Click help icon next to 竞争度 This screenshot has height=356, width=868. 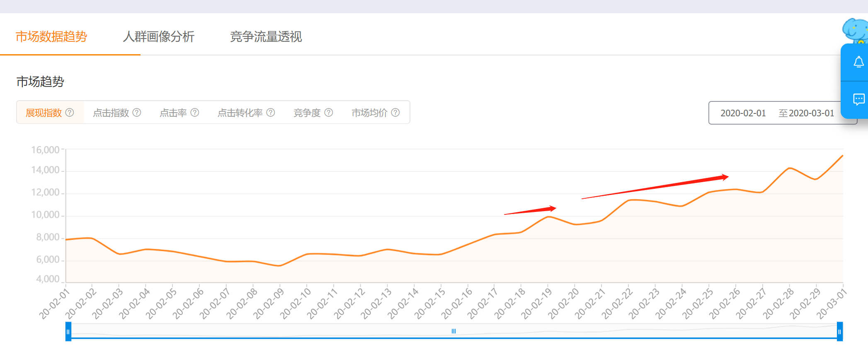[x=329, y=113]
